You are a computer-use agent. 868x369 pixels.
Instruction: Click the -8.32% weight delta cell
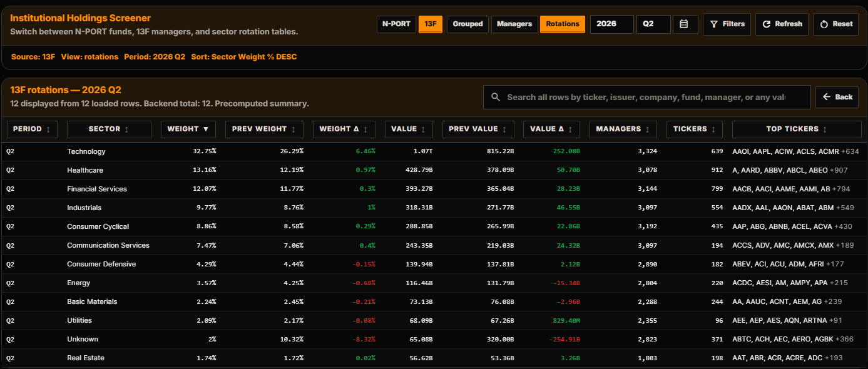click(363, 339)
